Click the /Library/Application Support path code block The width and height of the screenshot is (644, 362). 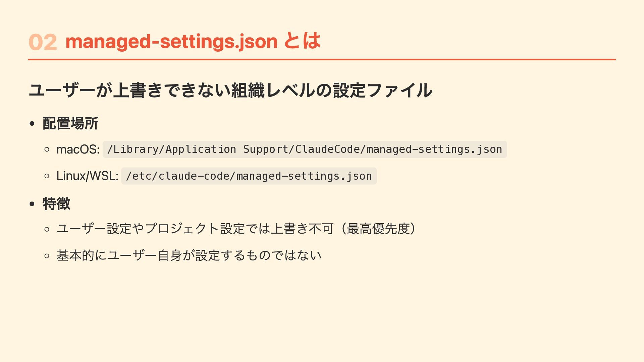[305, 149]
